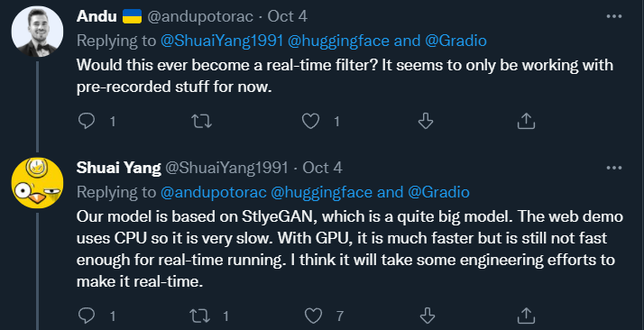This screenshot has width=644, height=330.
Task: Open @ShuaiYang1991 mention in Andu's reply
Action: tap(222, 41)
